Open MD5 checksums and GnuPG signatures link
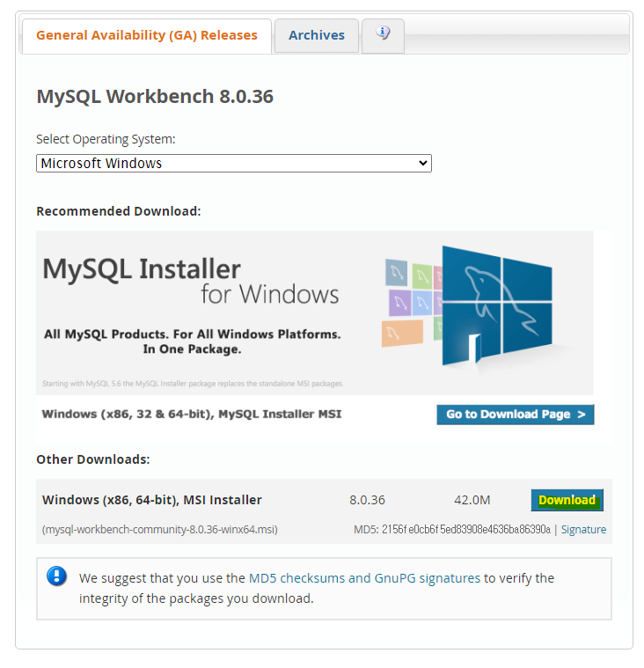644x668 pixels. [364, 578]
